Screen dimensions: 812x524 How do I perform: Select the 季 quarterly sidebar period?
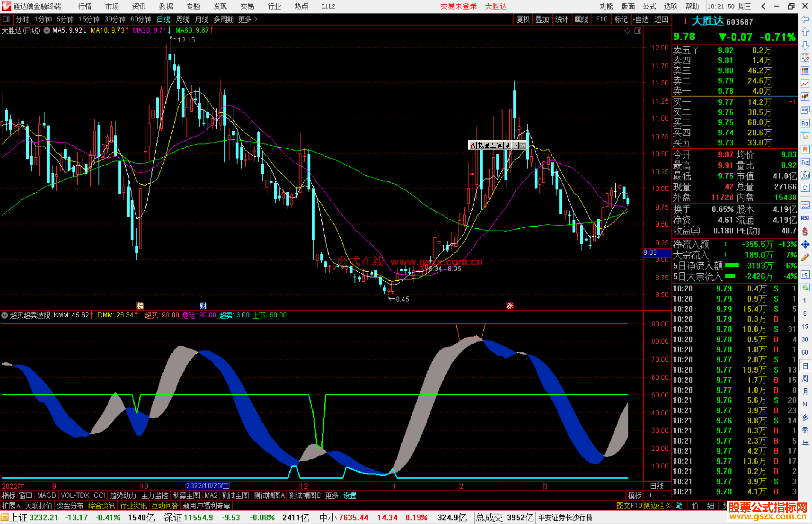(x=805, y=430)
